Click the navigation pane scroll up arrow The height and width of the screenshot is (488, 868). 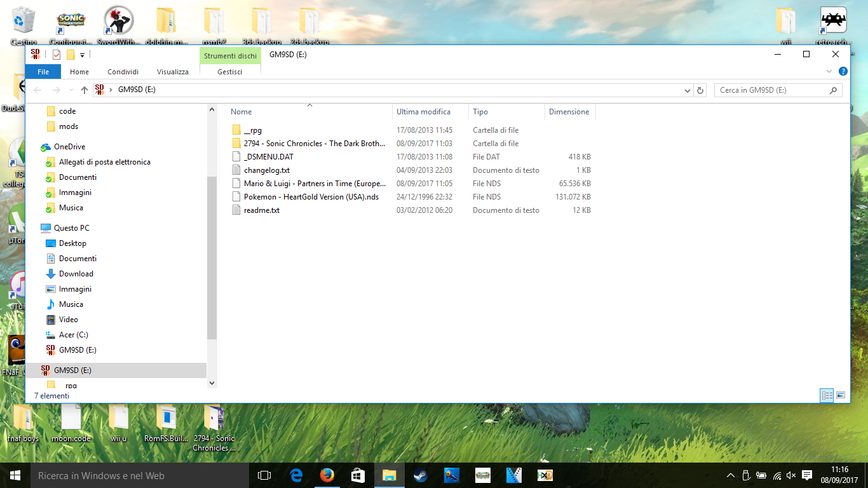coord(212,111)
